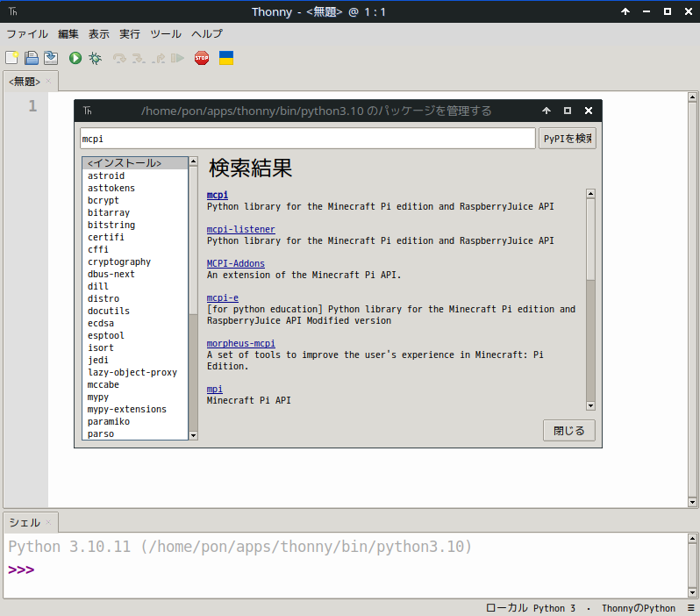Select cryptography in the package list
The image size is (700, 616).
point(135,261)
